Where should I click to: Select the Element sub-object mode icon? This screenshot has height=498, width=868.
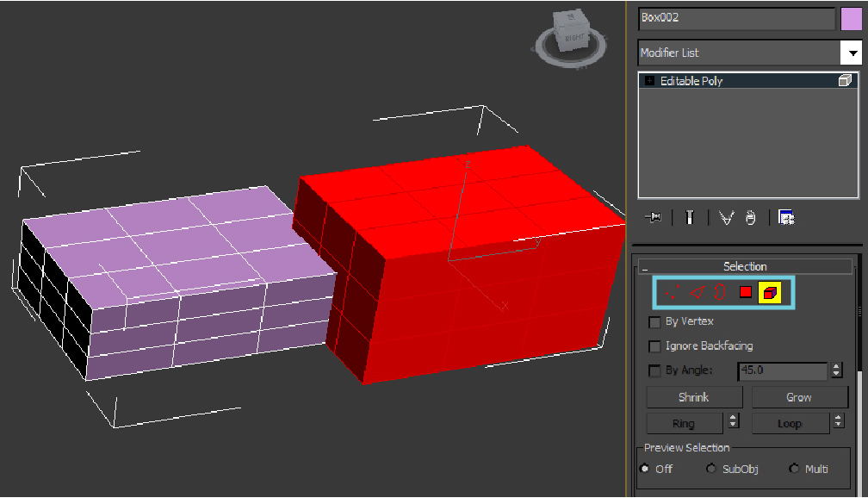[770, 292]
